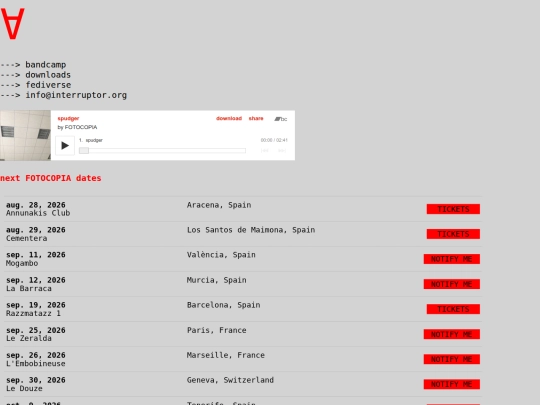Skip to previous track in player

[264, 150]
